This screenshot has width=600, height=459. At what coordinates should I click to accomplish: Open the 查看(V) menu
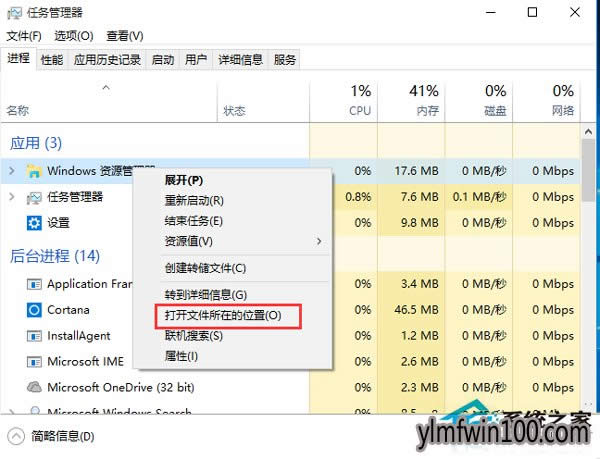(x=125, y=36)
